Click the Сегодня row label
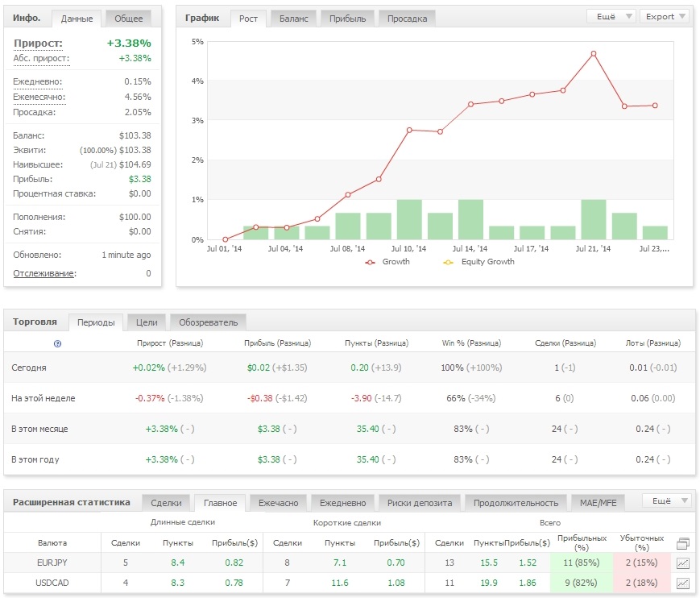The height and width of the screenshot is (598, 700). [28, 368]
